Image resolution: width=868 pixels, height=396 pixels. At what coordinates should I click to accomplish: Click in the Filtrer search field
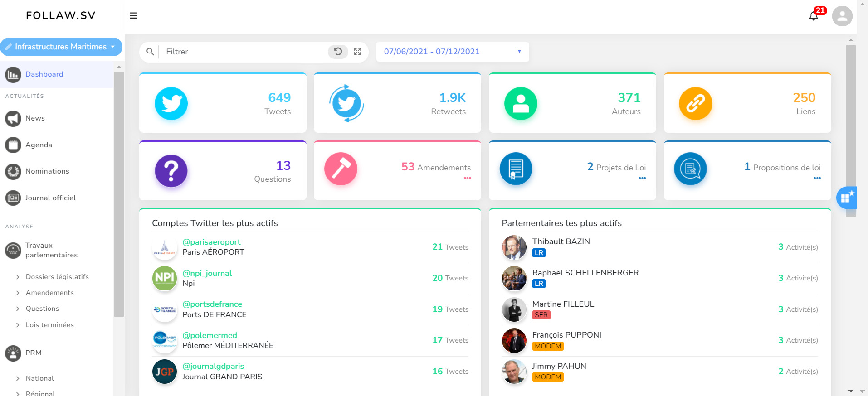point(245,52)
